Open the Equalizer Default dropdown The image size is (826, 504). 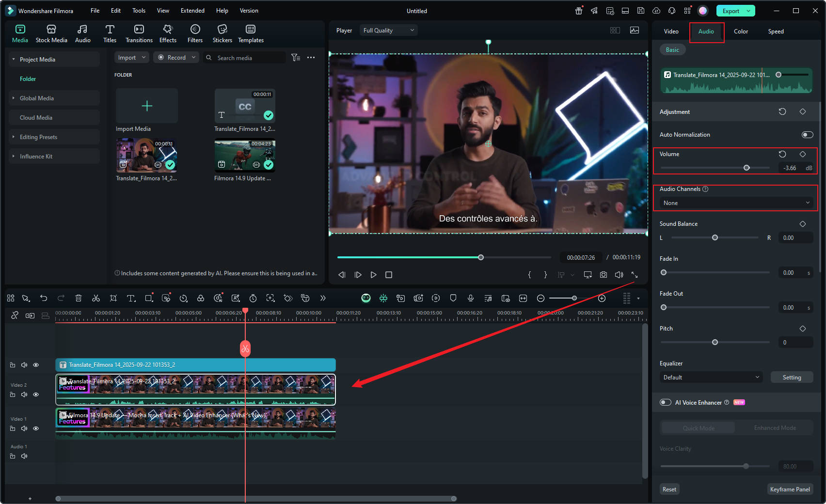click(711, 378)
